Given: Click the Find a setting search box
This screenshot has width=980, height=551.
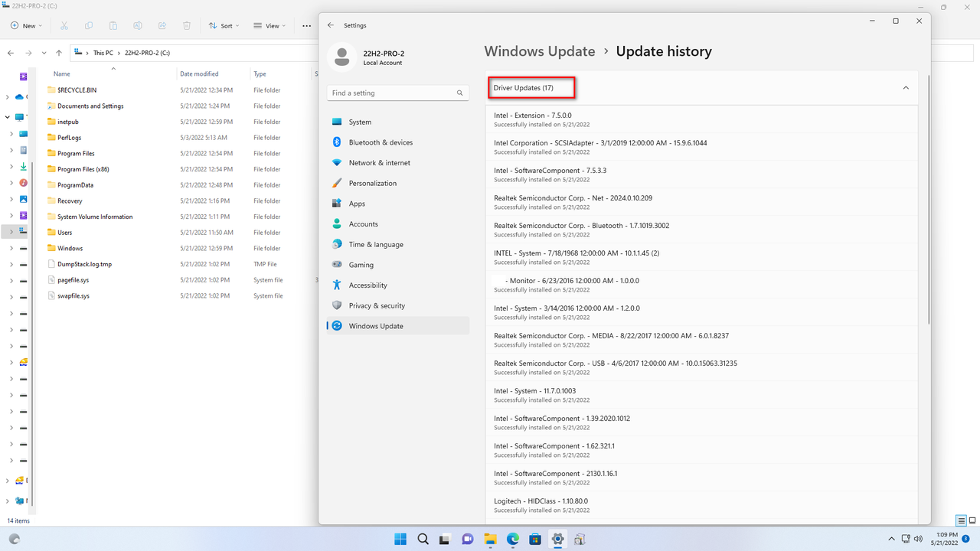Looking at the screenshot, I should click(397, 93).
